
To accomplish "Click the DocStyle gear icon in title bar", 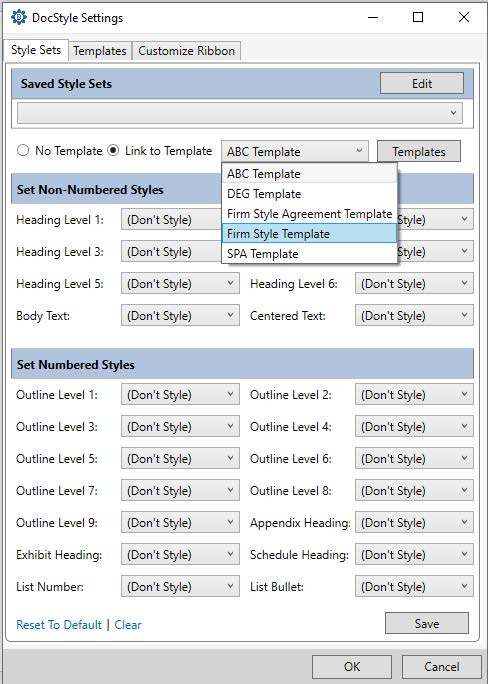I will pos(18,17).
